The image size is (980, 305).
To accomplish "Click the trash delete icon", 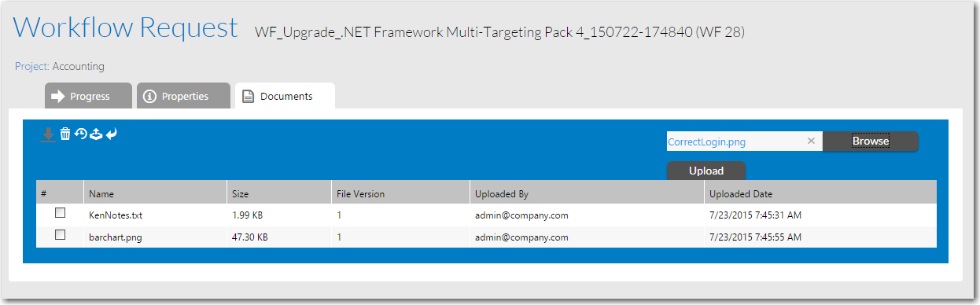I will [65, 134].
